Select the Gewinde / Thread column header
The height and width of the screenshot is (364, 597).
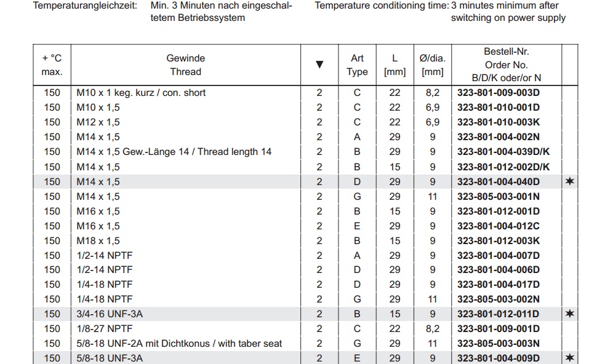(185, 65)
